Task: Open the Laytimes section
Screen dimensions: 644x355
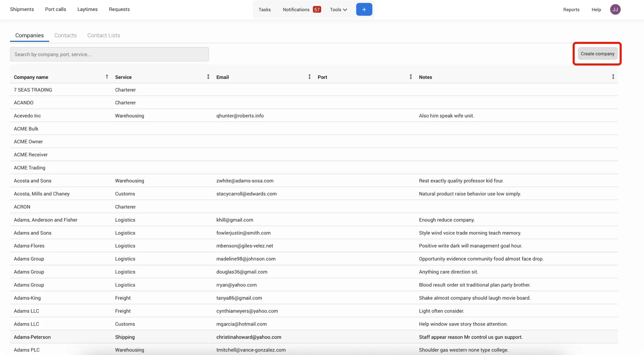Action: pos(87,9)
